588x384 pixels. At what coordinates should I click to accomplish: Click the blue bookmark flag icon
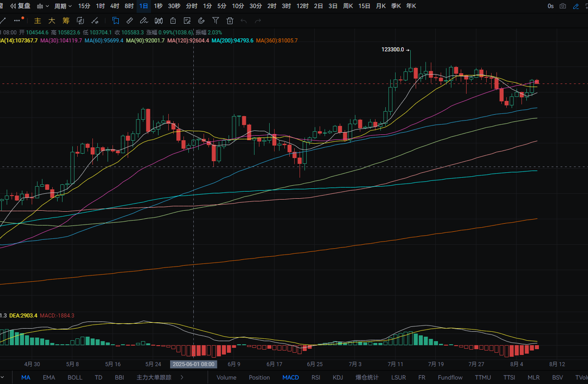coord(116,21)
